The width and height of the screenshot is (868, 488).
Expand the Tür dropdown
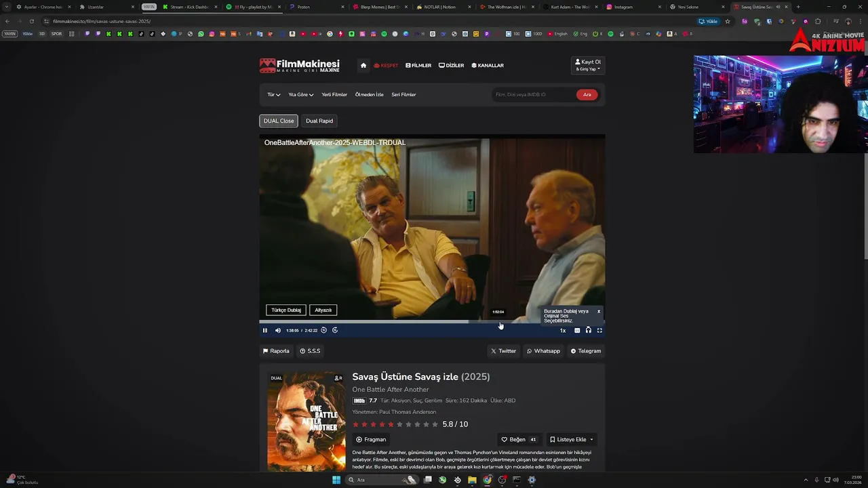tap(273, 95)
